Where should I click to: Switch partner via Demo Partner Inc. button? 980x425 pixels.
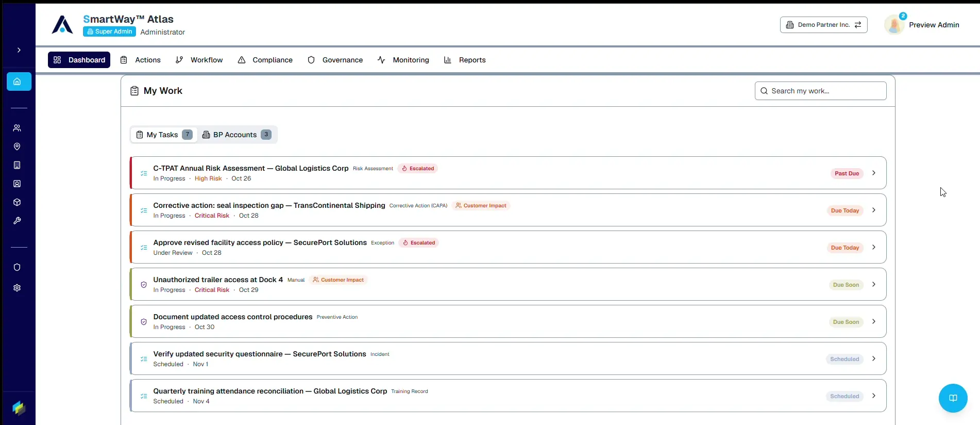[823, 25]
